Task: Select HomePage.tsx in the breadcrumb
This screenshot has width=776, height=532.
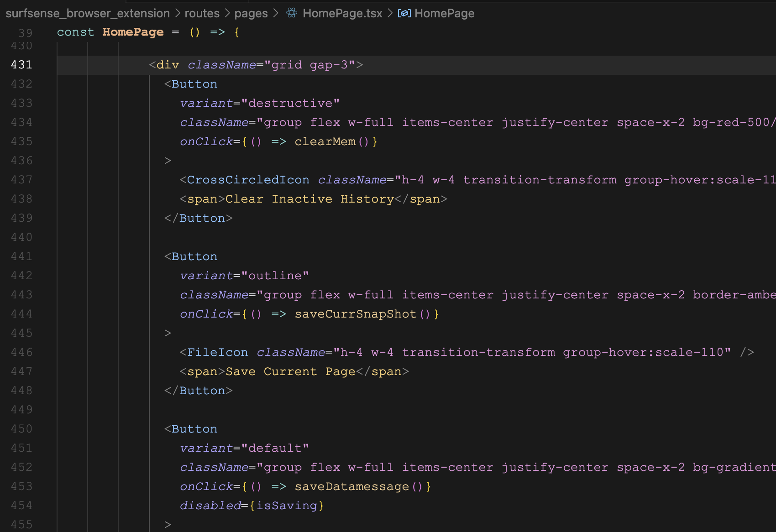Action: [342, 13]
